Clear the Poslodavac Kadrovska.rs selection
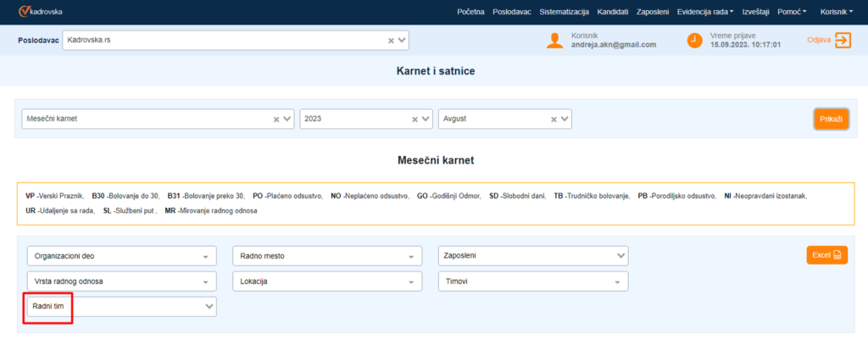The image size is (868, 340). pos(391,40)
